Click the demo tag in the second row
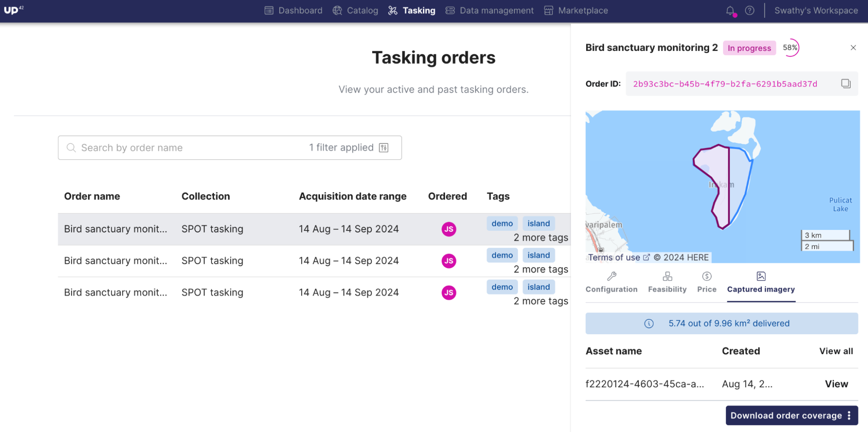The height and width of the screenshot is (432, 868). point(502,255)
